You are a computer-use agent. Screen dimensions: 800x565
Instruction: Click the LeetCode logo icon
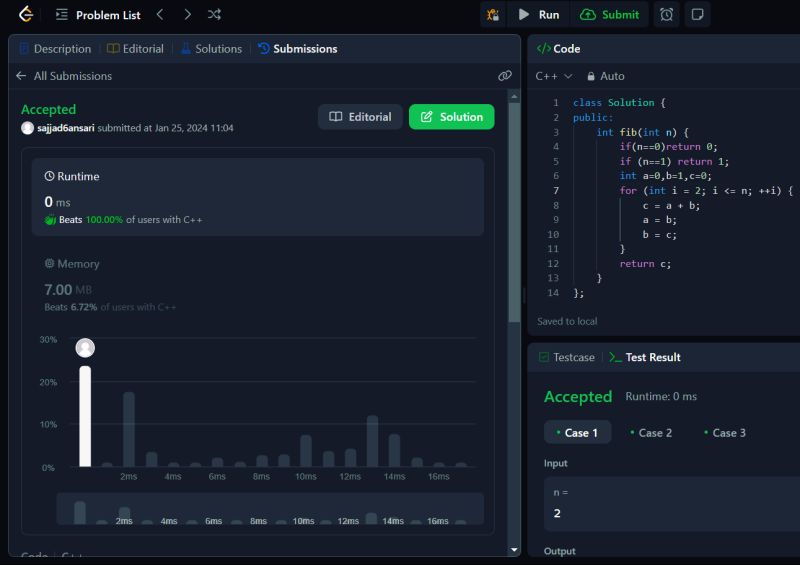click(x=26, y=14)
